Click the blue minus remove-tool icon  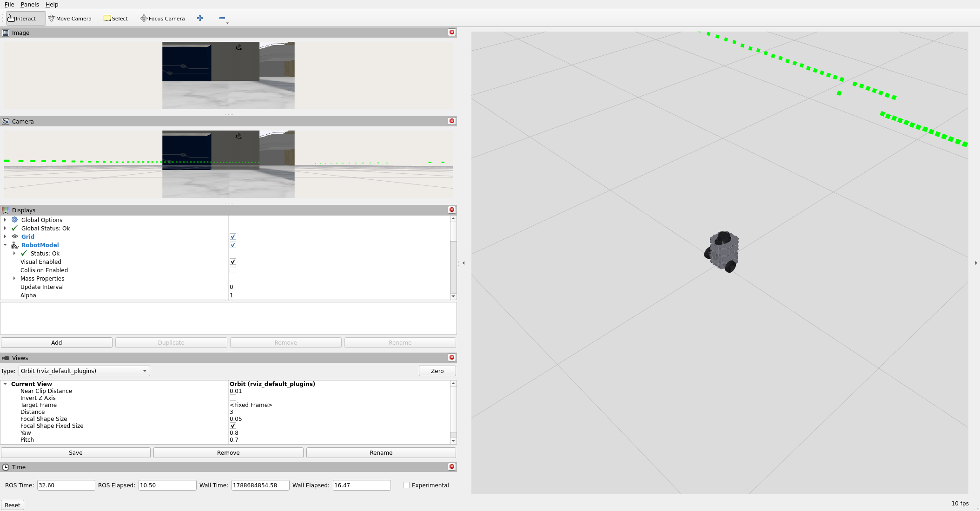pyautogui.click(x=222, y=18)
